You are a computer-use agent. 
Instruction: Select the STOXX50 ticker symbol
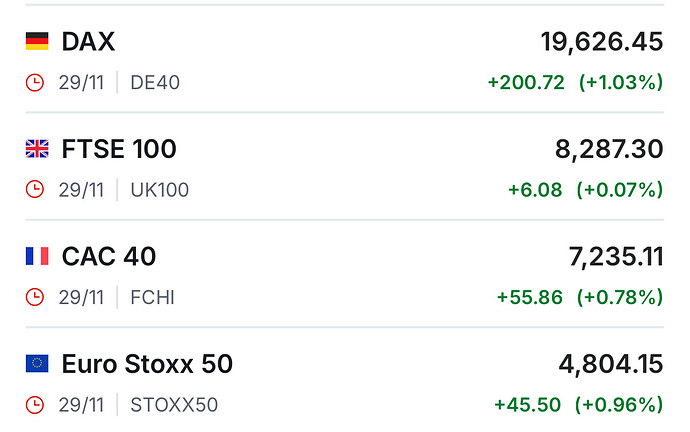click(x=174, y=405)
